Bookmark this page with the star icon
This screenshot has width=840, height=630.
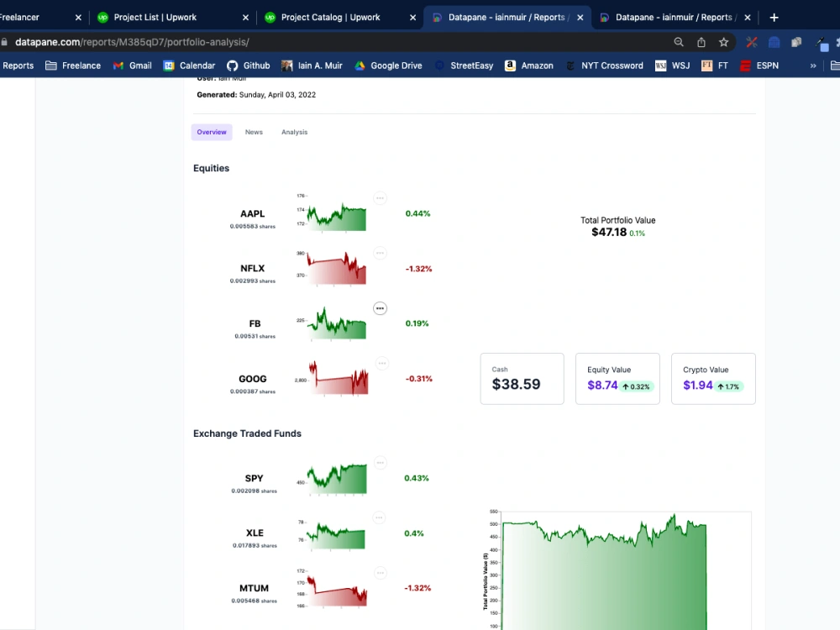coord(724,42)
